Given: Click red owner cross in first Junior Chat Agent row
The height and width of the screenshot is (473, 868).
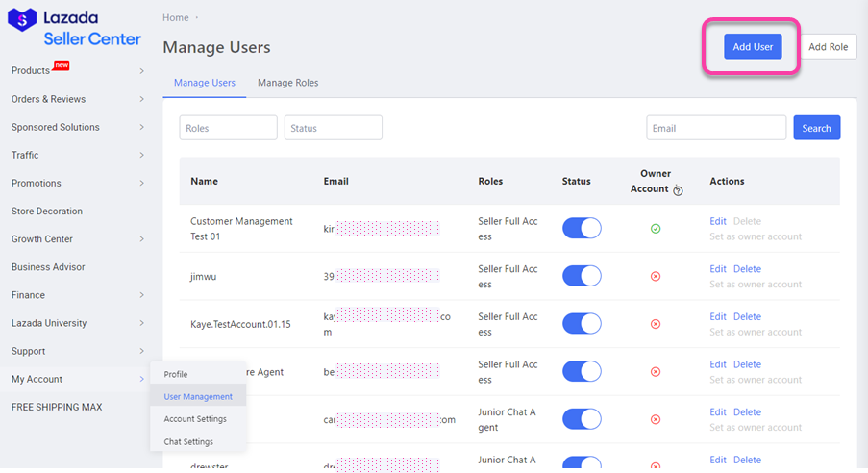Looking at the screenshot, I should pos(656,419).
